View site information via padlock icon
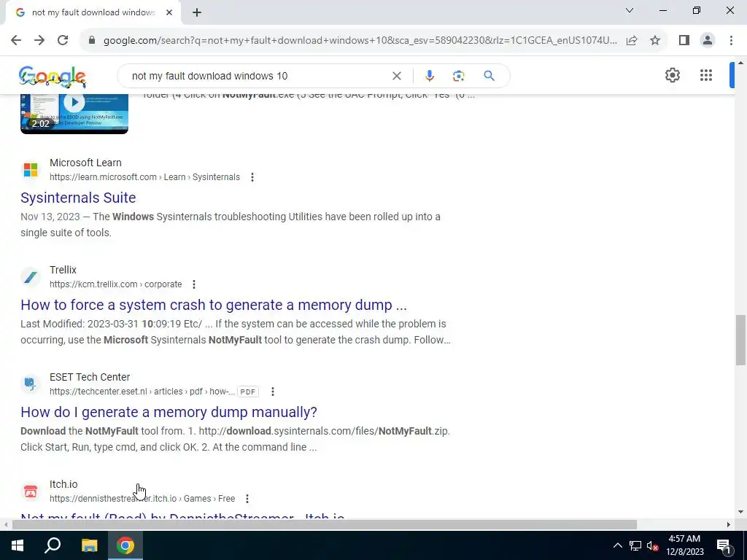The image size is (747, 560). coord(92,41)
